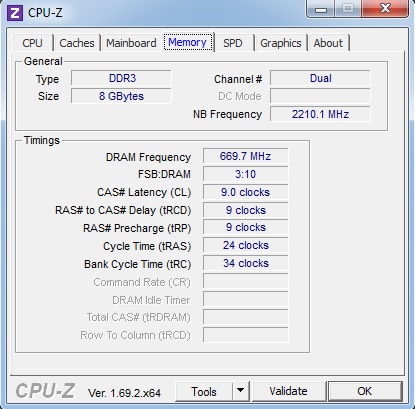The width and height of the screenshot is (415, 409).
Task: Minimize the CPU-Z window
Action: [321, 9]
